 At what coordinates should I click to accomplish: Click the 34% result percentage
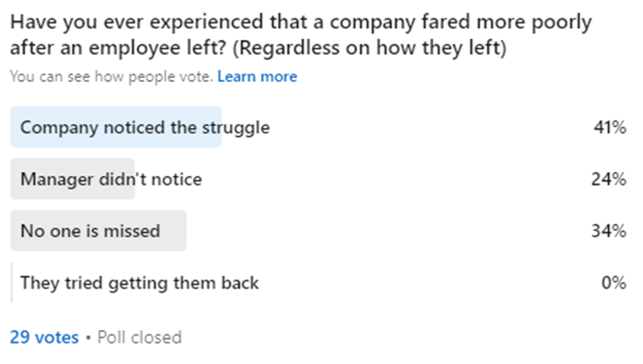(612, 231)
